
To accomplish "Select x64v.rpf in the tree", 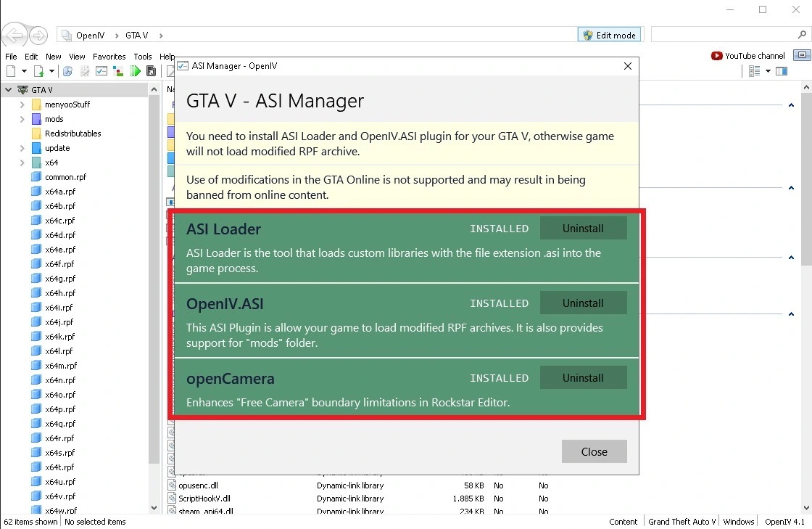I will (60, 496).
